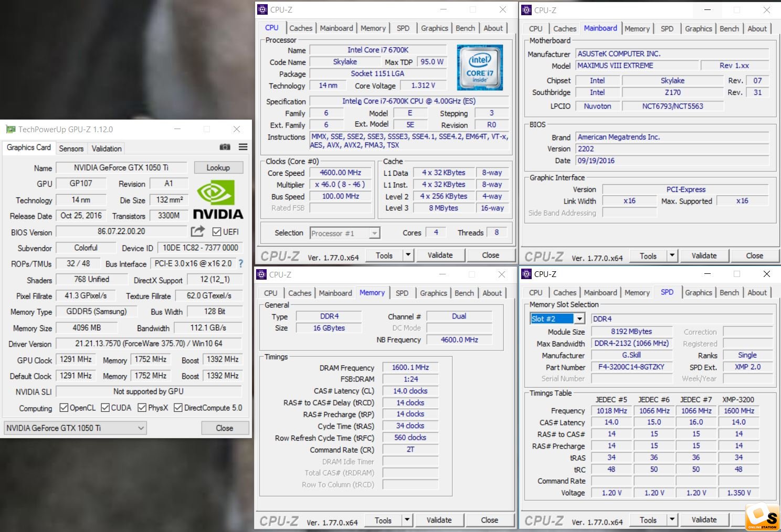Viewport: 781px width, 532px height.
Task: Expand Tools dropdown arrow in CPU tab window
Action: coord(408,256)
